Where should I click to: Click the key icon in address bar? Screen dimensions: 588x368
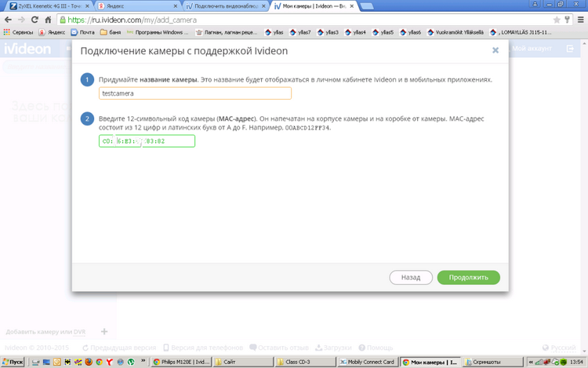(568, 20)
